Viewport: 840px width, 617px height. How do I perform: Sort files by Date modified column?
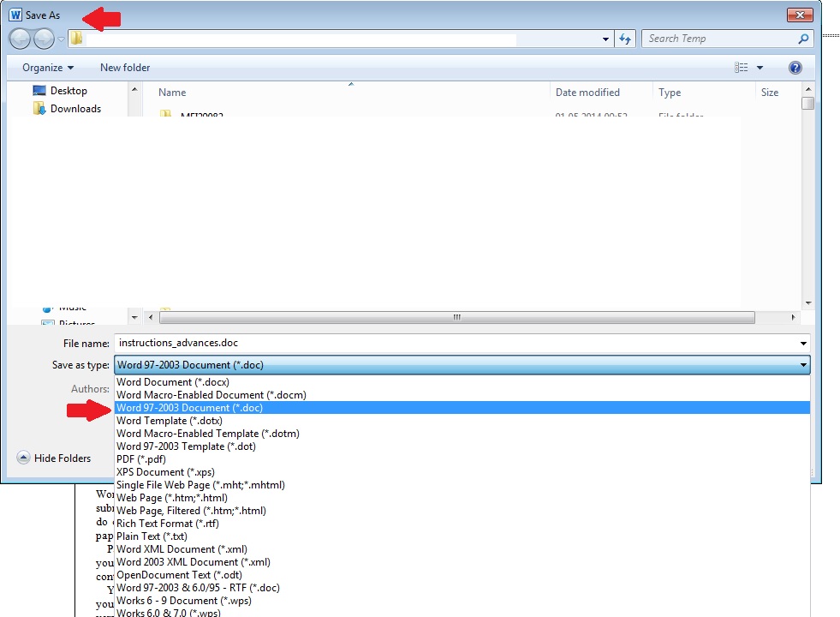[x=587, y=93]
